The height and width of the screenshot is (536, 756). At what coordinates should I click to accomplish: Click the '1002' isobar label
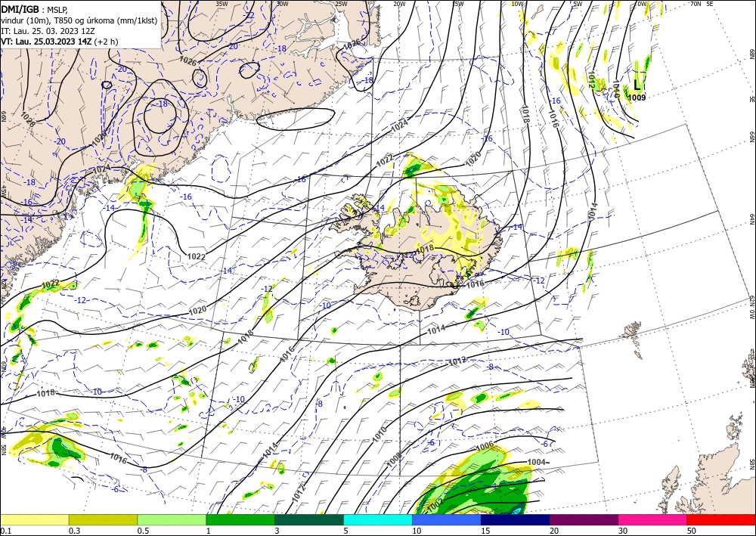pos(435,505)
